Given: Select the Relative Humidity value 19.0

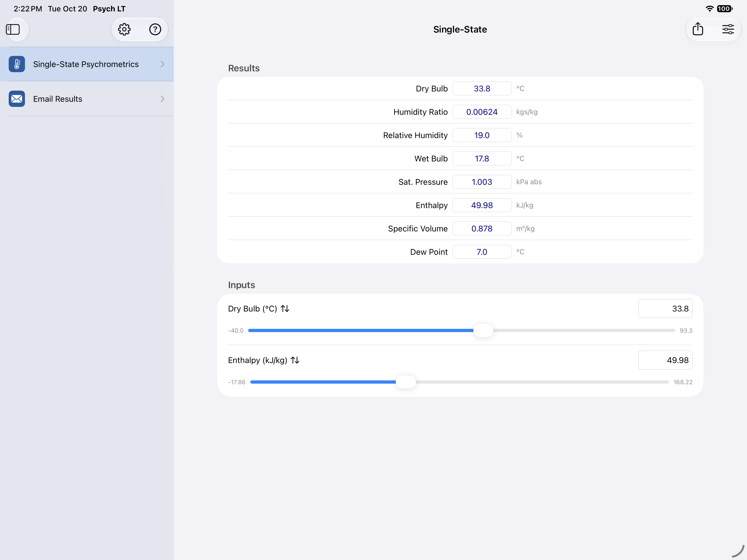Looking at the screenshot, I should click(482, 135).
